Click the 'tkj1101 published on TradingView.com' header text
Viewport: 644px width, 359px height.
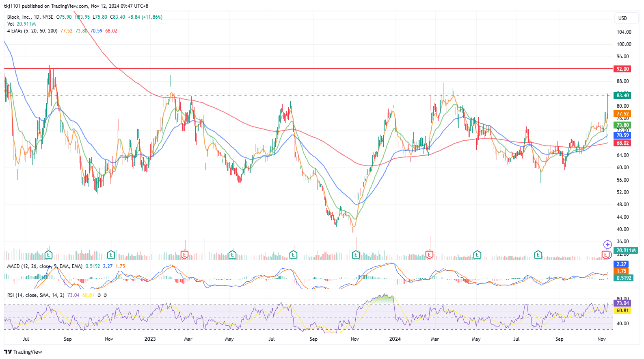coord(46,6)
